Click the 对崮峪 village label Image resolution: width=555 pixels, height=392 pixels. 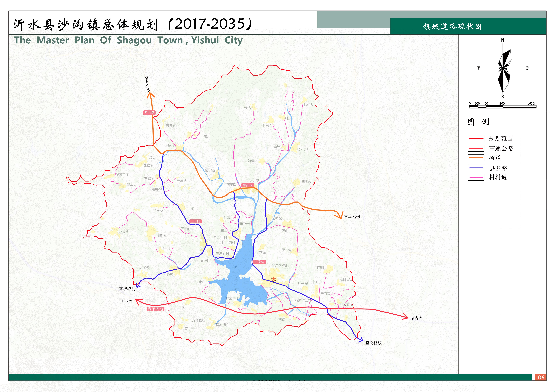tap(161, 235)
